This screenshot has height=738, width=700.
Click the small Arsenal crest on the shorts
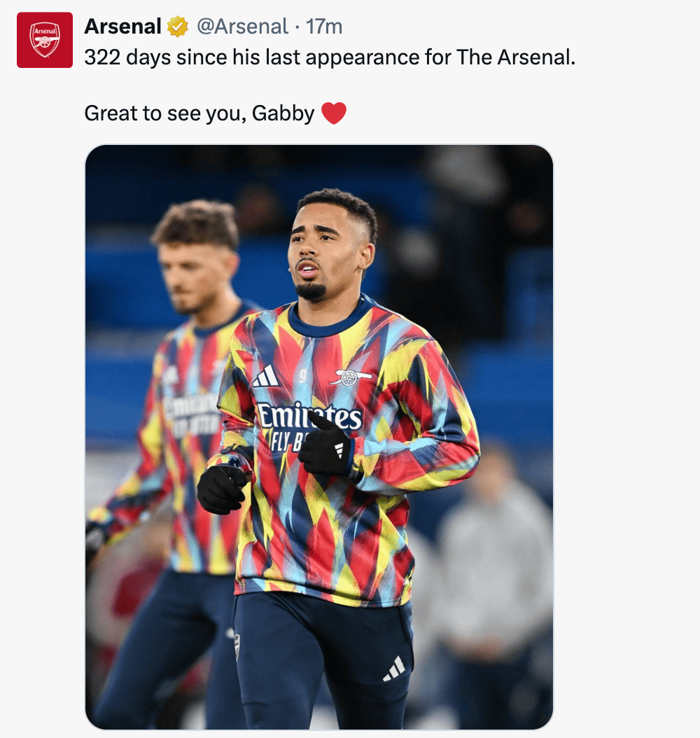pos(238,645)
